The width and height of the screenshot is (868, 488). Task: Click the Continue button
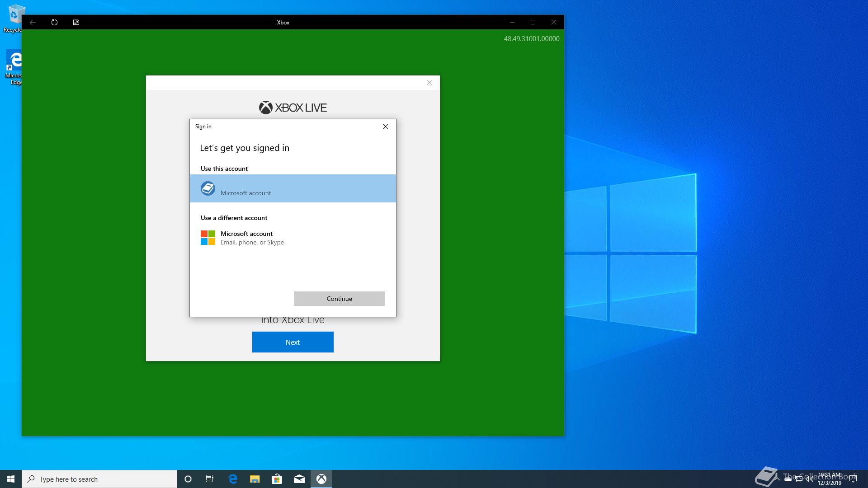click(340, 299)
